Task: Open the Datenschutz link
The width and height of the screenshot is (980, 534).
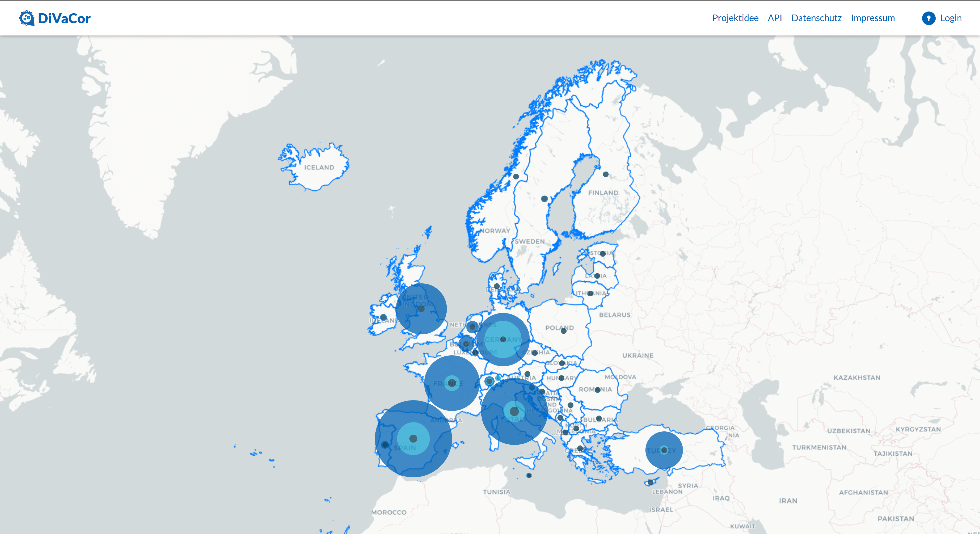Action: [x=816, y=18]
